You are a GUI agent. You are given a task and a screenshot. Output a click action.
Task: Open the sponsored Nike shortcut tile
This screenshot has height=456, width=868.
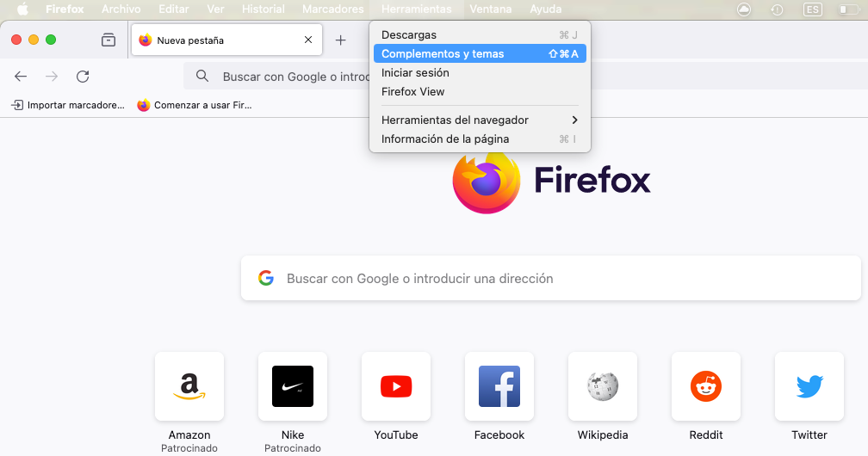tap(293, 386)
